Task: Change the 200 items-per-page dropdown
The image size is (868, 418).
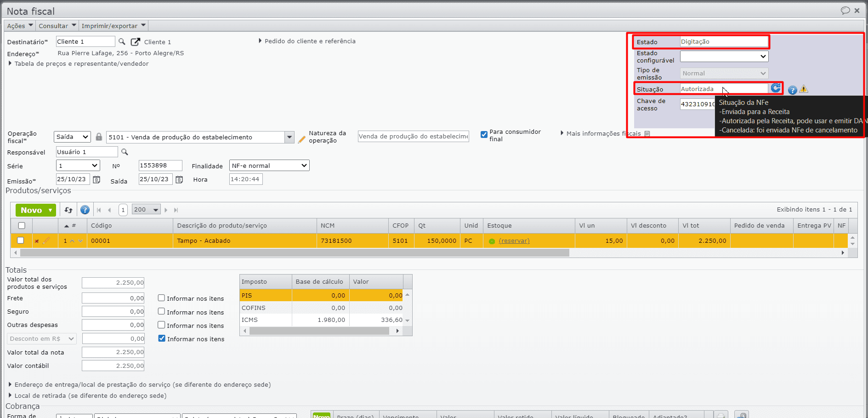Action: click(x=146, y=210)
